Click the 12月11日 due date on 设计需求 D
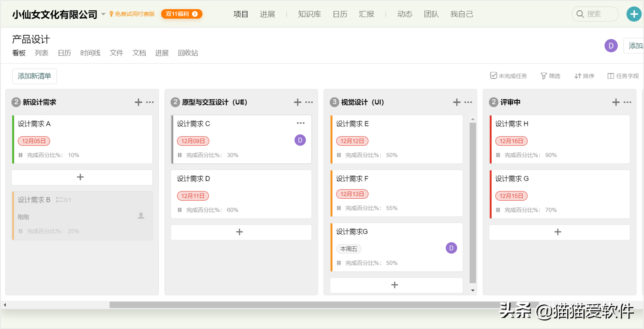Viewport: 644px width, 329px height. (x=193, y=196)
